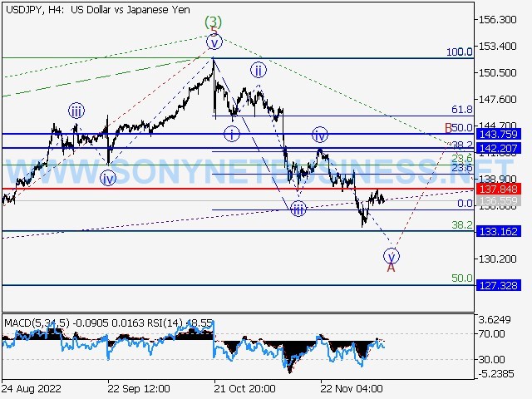
Task: Click the MACD(5,34,5) indicator label
Action: 37,323
